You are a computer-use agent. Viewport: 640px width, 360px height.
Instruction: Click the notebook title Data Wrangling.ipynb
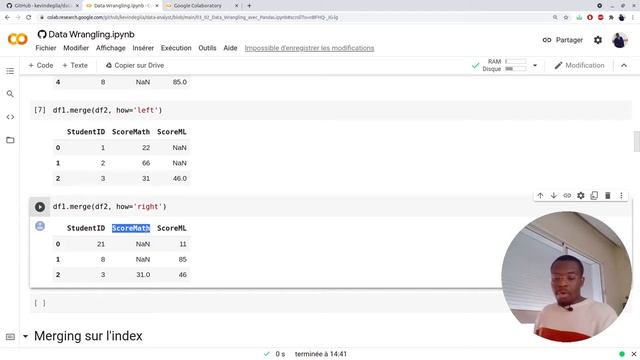[91, 34]
